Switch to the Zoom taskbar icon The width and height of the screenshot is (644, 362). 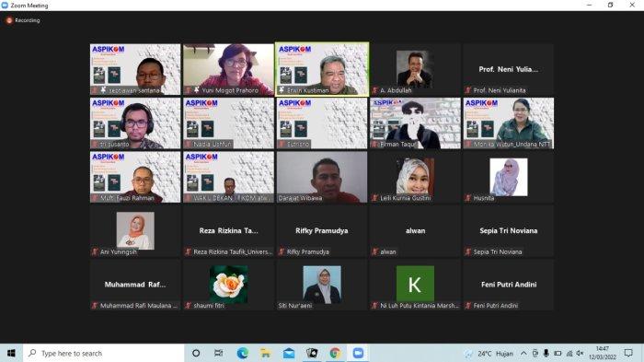pyautogui.click(x=358, y=353)
